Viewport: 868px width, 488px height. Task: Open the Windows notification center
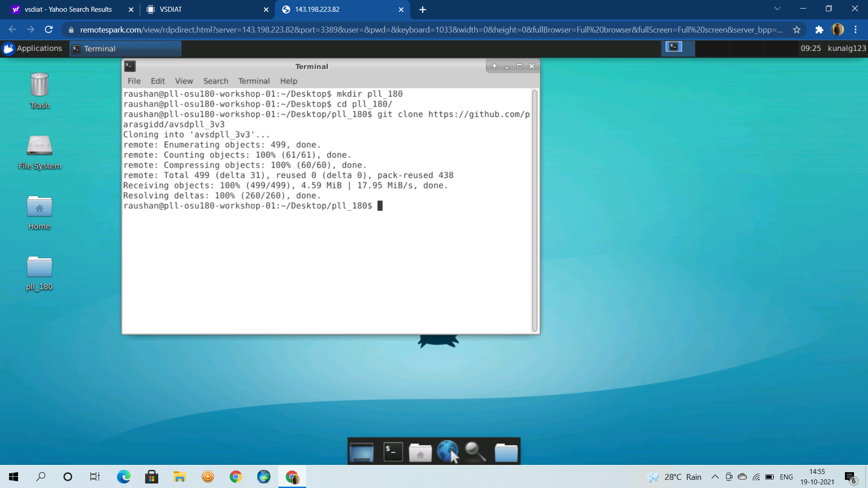pyautogui.click(x=850, y=477)
